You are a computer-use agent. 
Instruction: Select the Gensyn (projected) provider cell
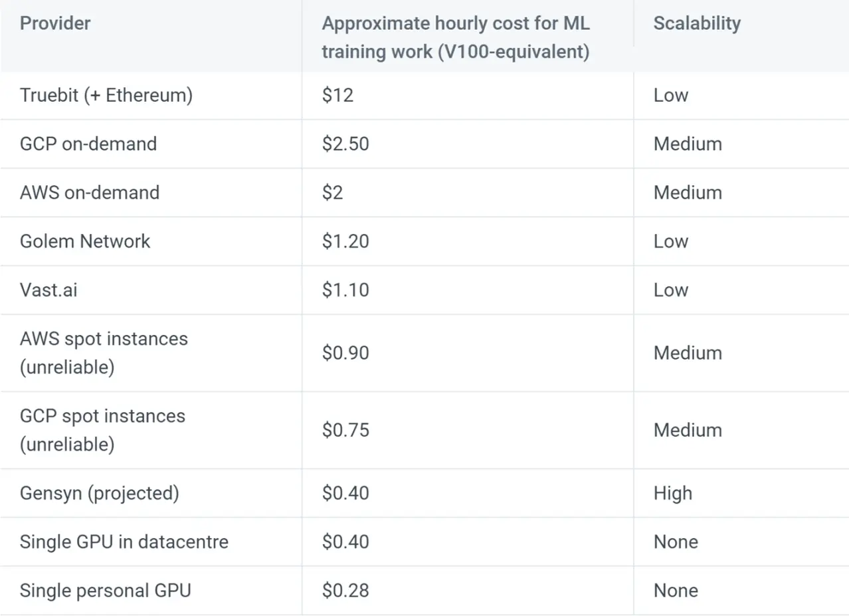click(x=100, y=493)
